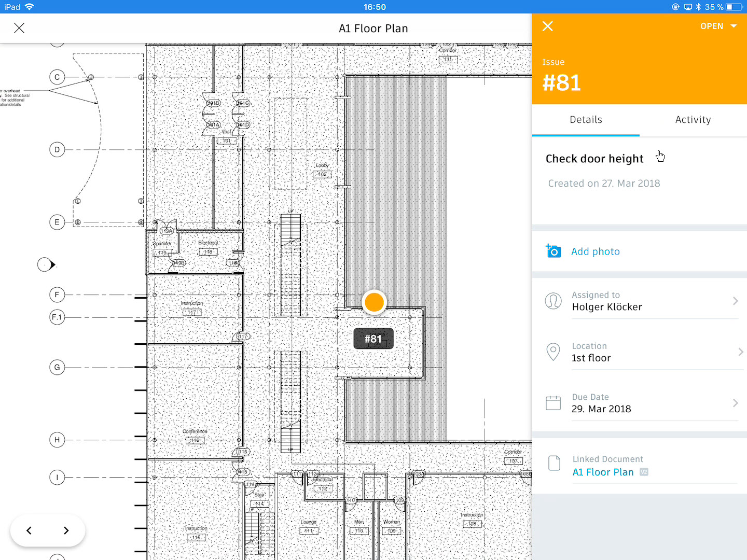
Task: Select the #81 label on the floor plan
Action: click(x=374, y=338)
